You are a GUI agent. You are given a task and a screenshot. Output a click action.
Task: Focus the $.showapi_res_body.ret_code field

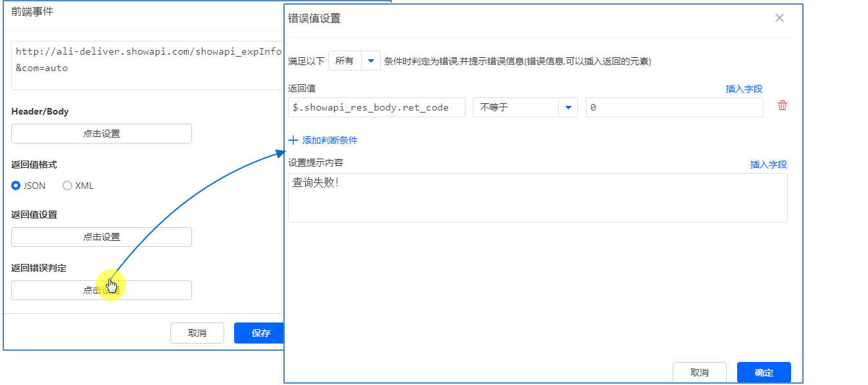376,107
